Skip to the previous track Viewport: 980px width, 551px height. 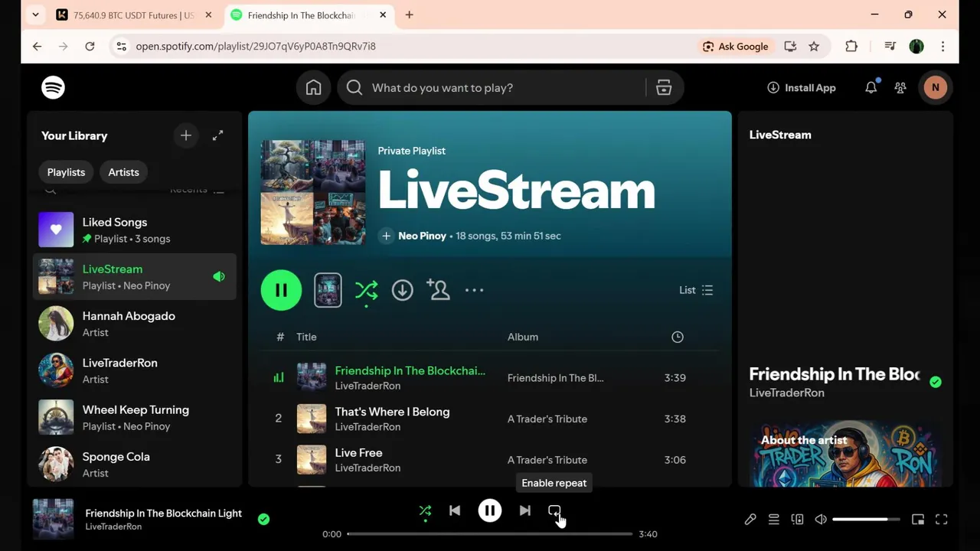point(455,510)
